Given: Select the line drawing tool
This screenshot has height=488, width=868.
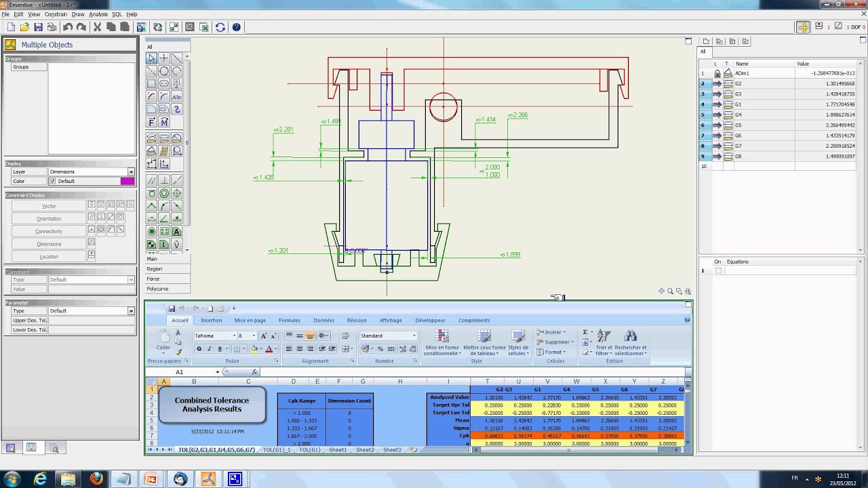Looking at the screenshot, I should point(176,58).
